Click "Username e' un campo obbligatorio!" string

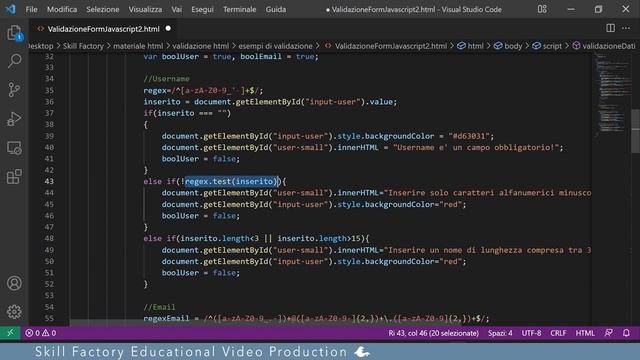(476, 147)
